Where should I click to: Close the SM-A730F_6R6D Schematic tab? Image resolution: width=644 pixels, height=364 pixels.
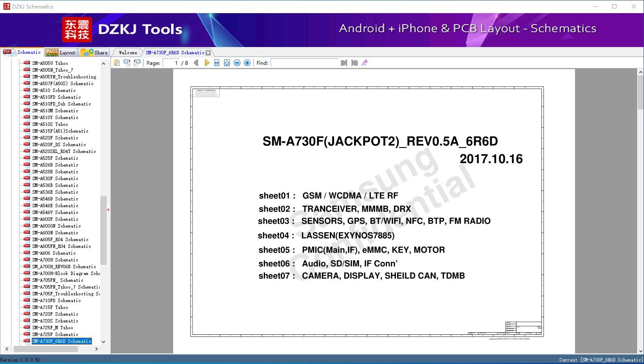click(208, 53)
